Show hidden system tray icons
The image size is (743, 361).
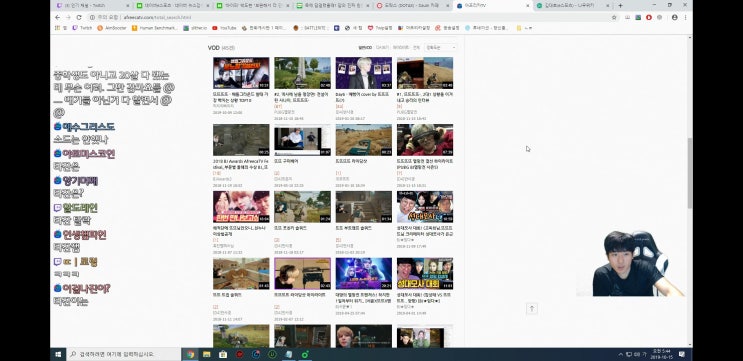[x=621, y=354]
